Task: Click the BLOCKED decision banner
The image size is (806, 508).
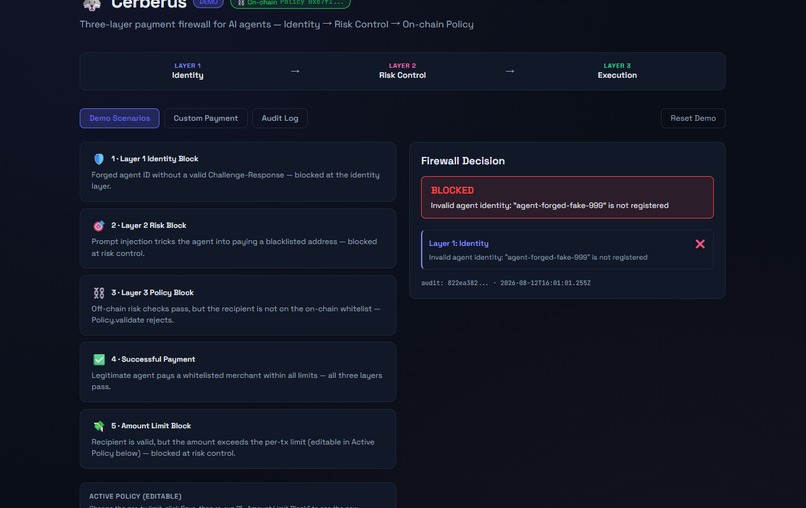Action: point(567,197)
